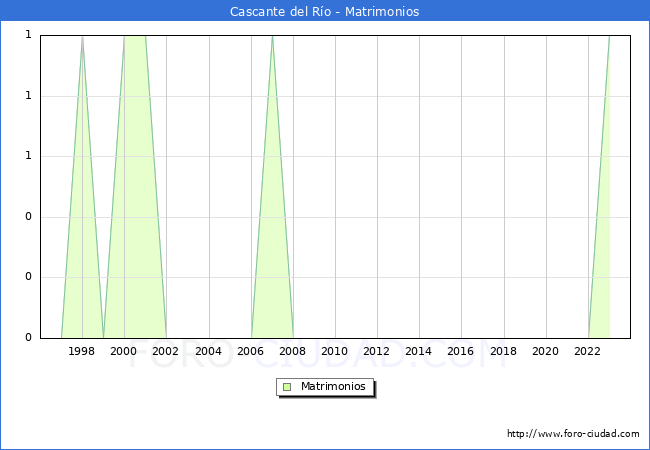The image size is (650, 450).
Task: Click the chart title Cascante del Río - Matrimonios
Action: [x=325, y=11]
